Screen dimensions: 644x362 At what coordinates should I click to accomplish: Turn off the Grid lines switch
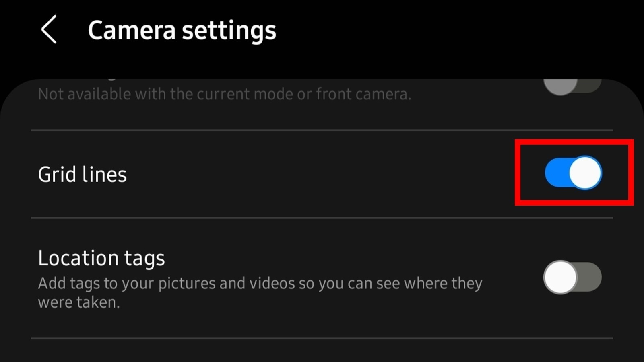pos(573,173)
